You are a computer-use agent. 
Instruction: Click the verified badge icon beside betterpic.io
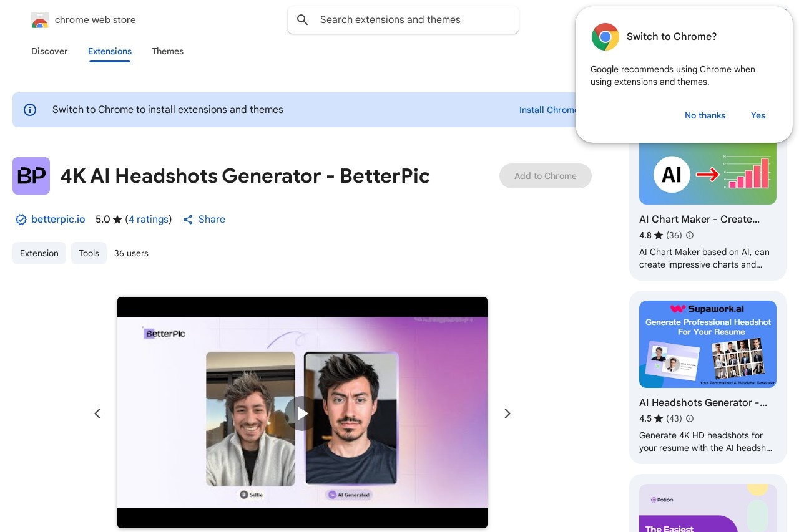click(x=21, y=220)
